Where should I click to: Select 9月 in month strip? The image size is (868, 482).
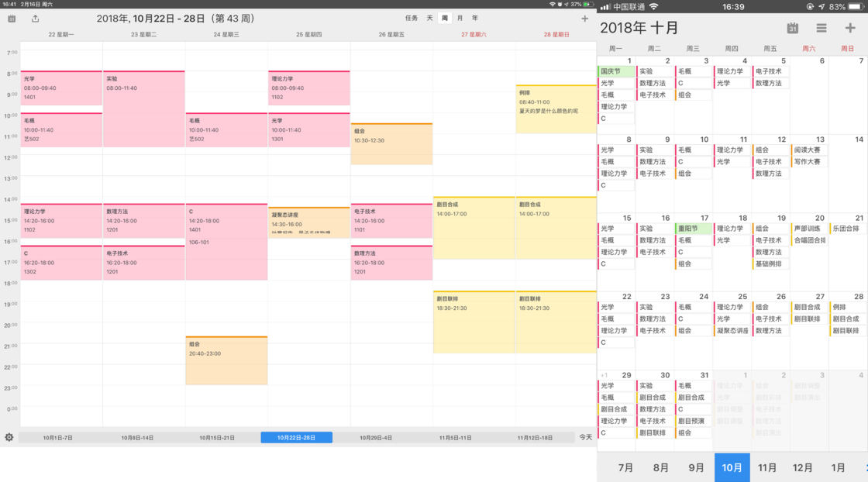[697, 467]
